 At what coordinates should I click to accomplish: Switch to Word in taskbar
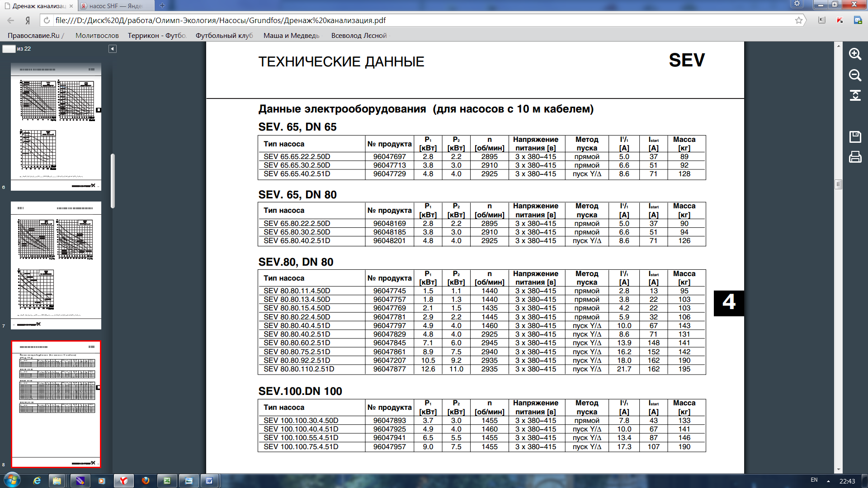pyautogui.click(x=209, y=481)
